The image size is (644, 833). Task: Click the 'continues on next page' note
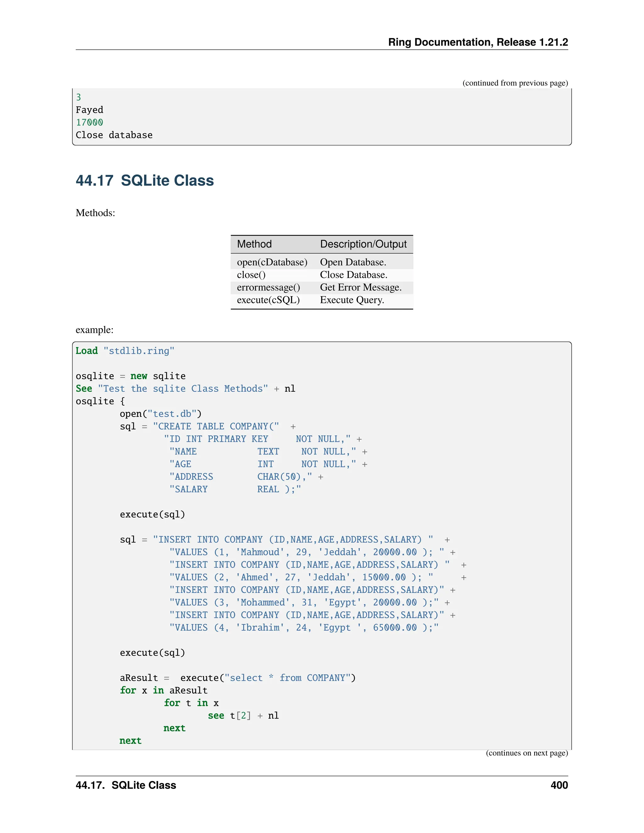526,753
